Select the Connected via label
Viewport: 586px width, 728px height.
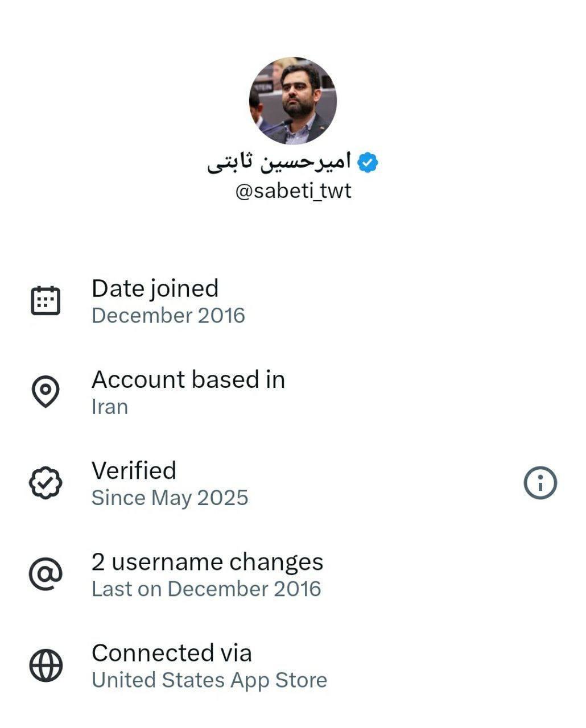click(171, 653)
